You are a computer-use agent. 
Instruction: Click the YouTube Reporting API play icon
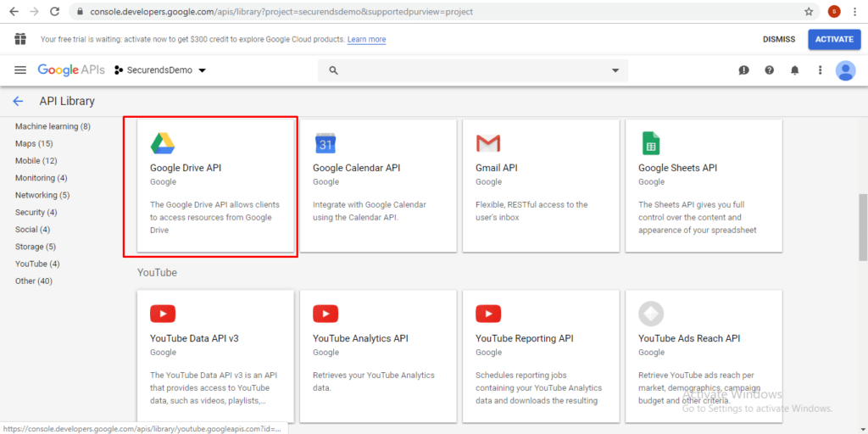pyautogui.click(x=488, y=314)
